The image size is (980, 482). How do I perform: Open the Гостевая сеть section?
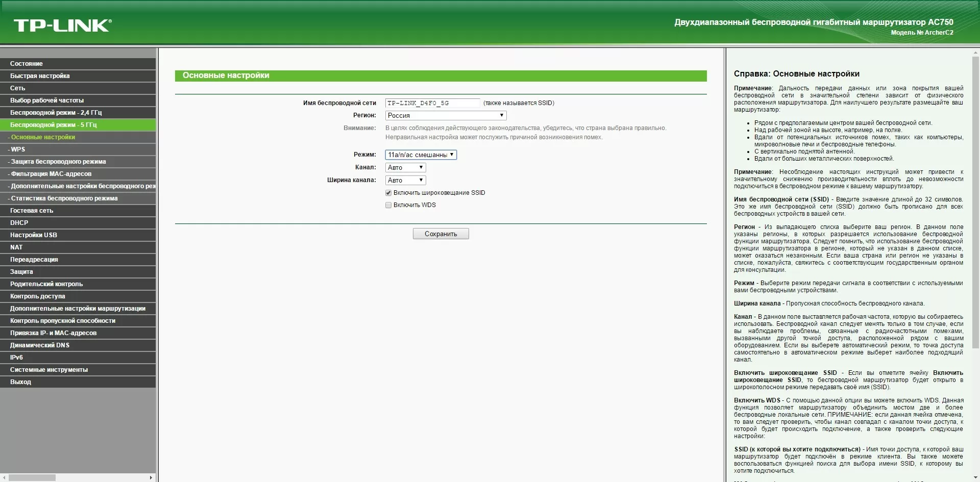click(78, 211)
